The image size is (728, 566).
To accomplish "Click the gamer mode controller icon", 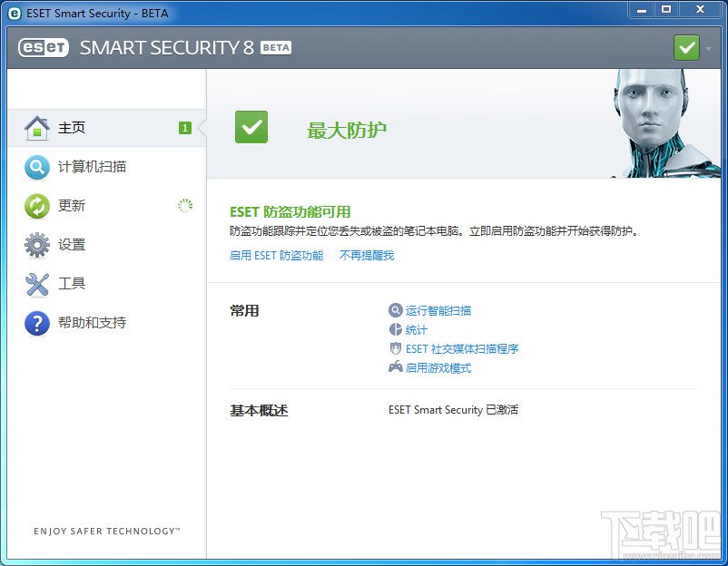I will 395,367.
